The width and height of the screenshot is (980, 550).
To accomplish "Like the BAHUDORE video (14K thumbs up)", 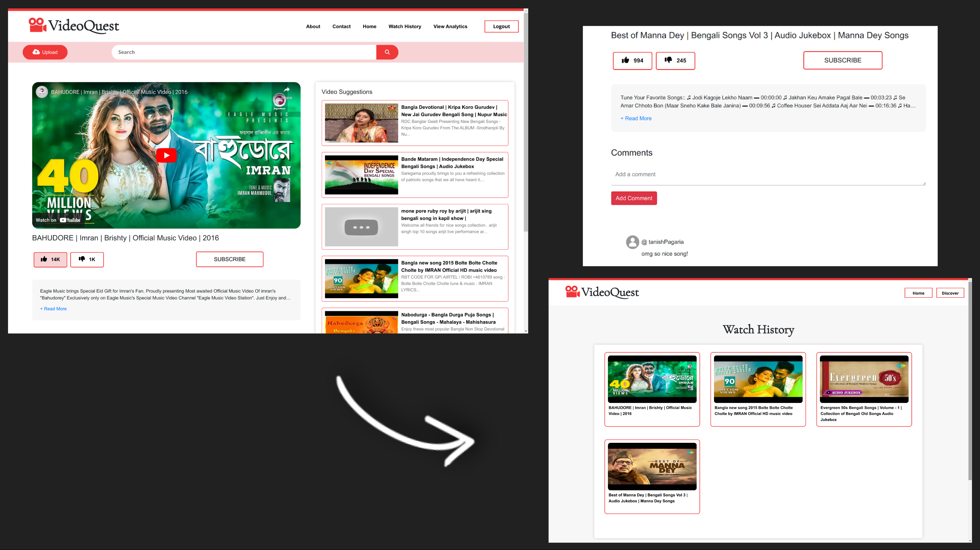I will [50, 259].
